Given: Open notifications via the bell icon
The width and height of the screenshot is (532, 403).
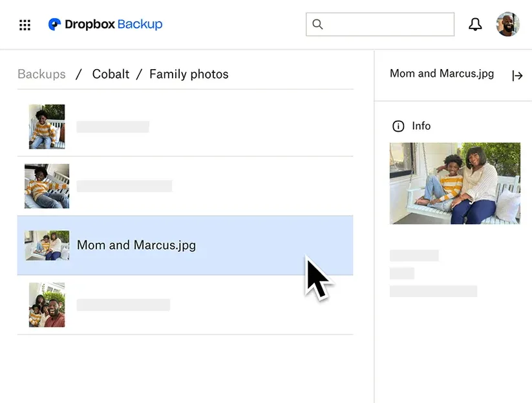Looking at the screenshot, I should pos(475,25).
